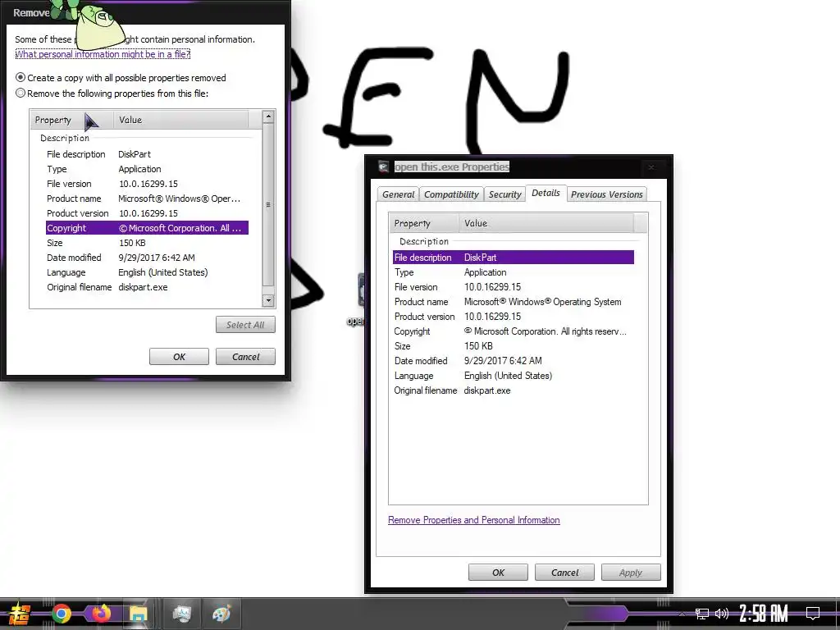Click Value column header in Remove Properties dialog
Image resolution: width=840 pixels, height=630 pixels.
(180, 120)
